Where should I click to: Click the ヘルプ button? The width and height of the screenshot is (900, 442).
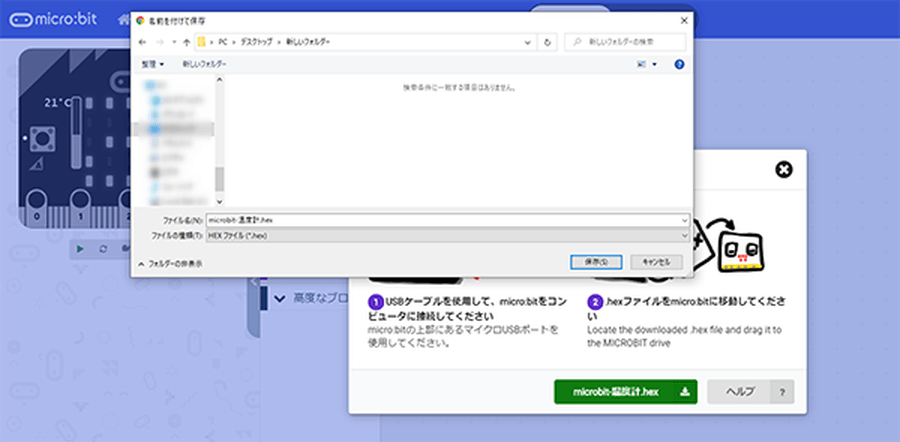click(739, 392)
